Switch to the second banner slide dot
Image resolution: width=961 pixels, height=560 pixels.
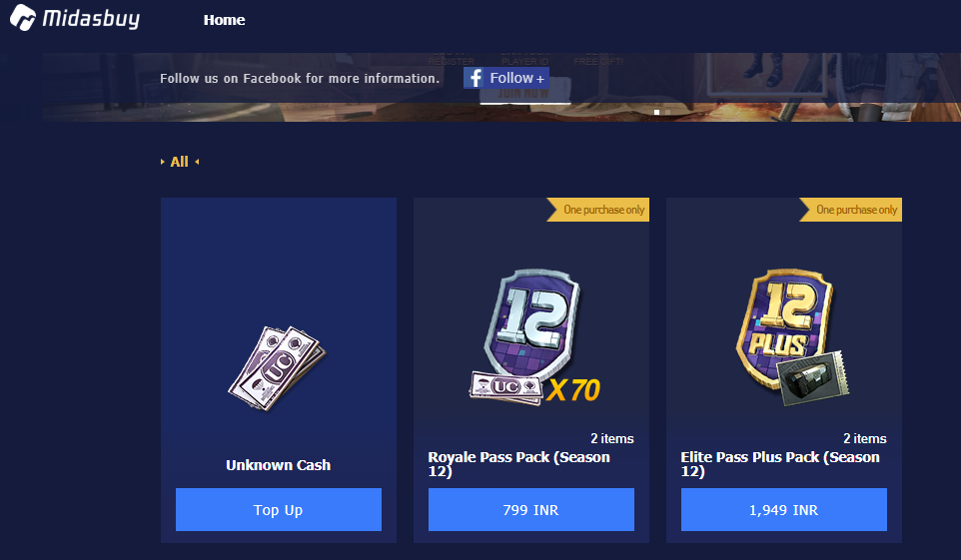667,112
